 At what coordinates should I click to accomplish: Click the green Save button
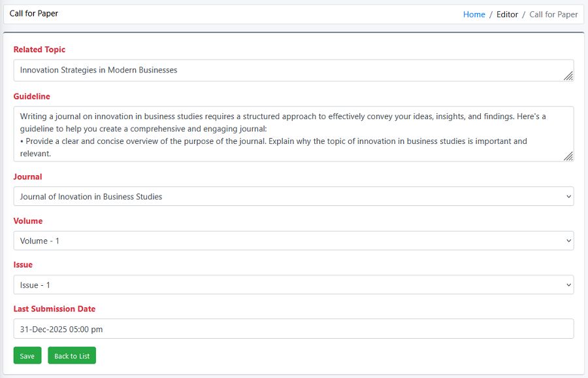pos(27,356)
